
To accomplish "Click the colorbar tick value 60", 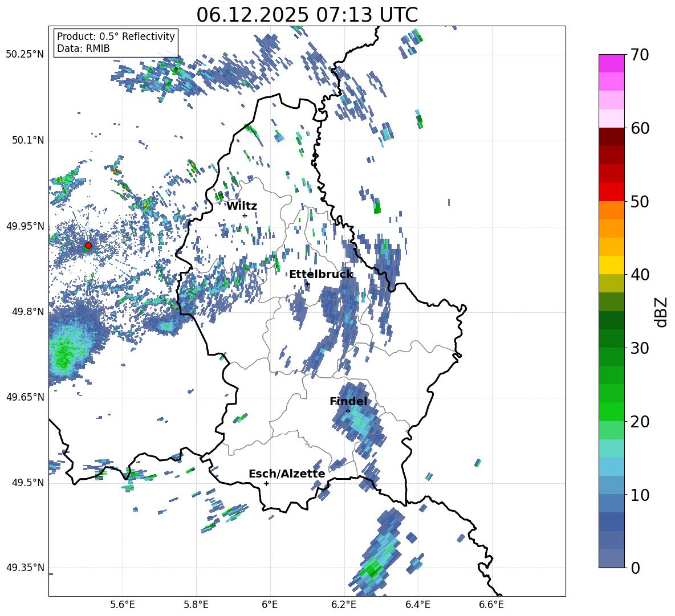I will [x=640, y=128].
